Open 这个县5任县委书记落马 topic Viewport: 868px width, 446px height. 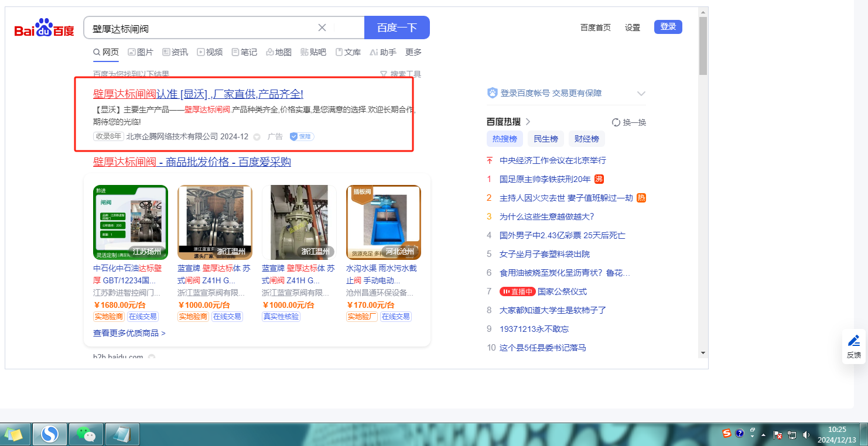[x=543, y=348]
